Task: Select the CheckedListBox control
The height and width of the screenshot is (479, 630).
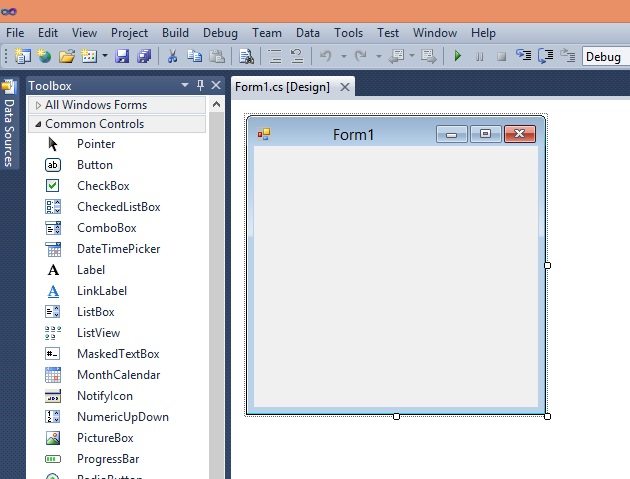Action: point(117,207)
